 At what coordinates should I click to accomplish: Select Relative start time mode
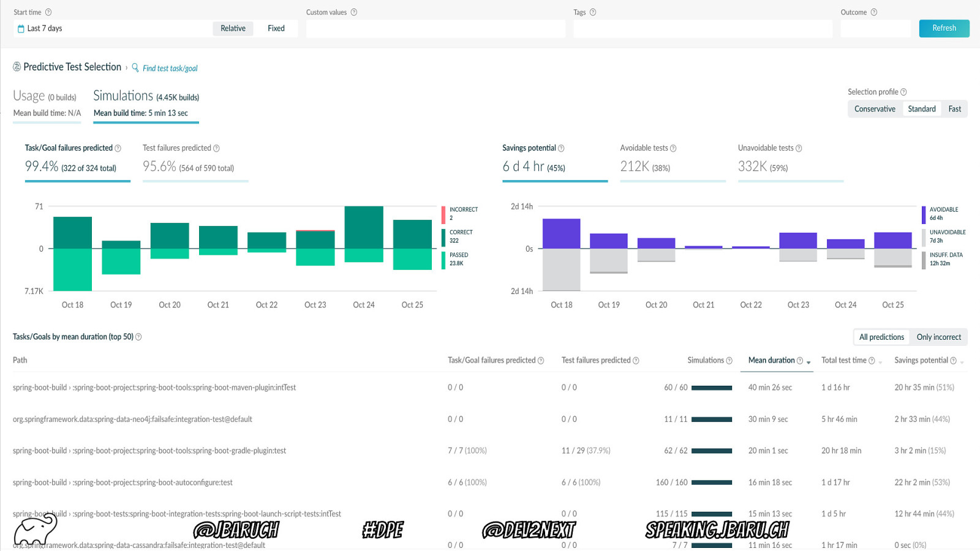coord(233,28)
